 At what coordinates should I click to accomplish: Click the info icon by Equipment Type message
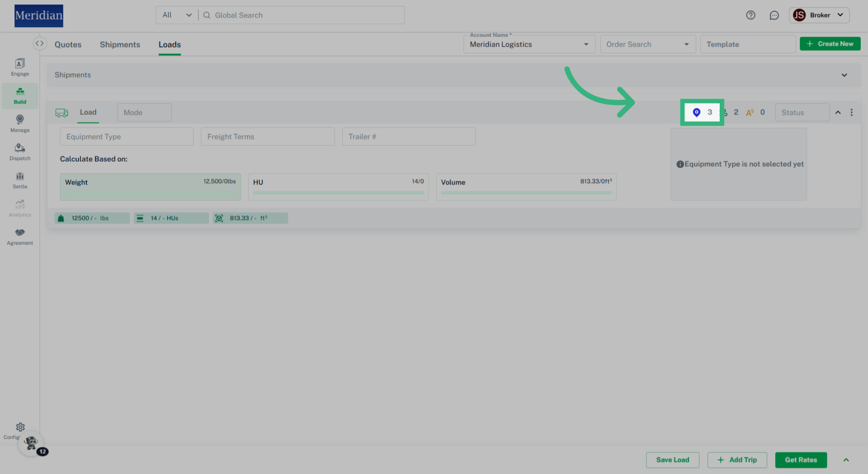pos(680,164)
